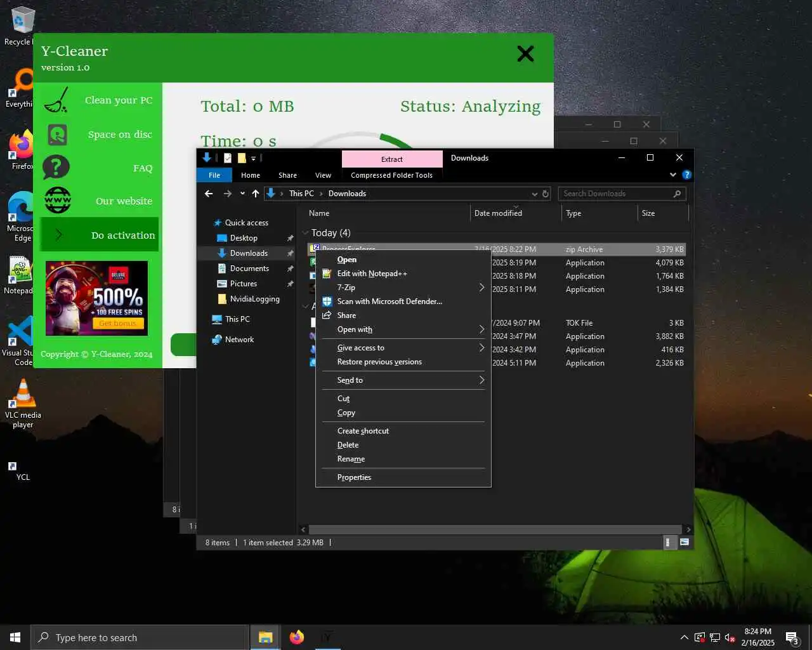Click the Properties quick access toolbar icon

(228, 158)
